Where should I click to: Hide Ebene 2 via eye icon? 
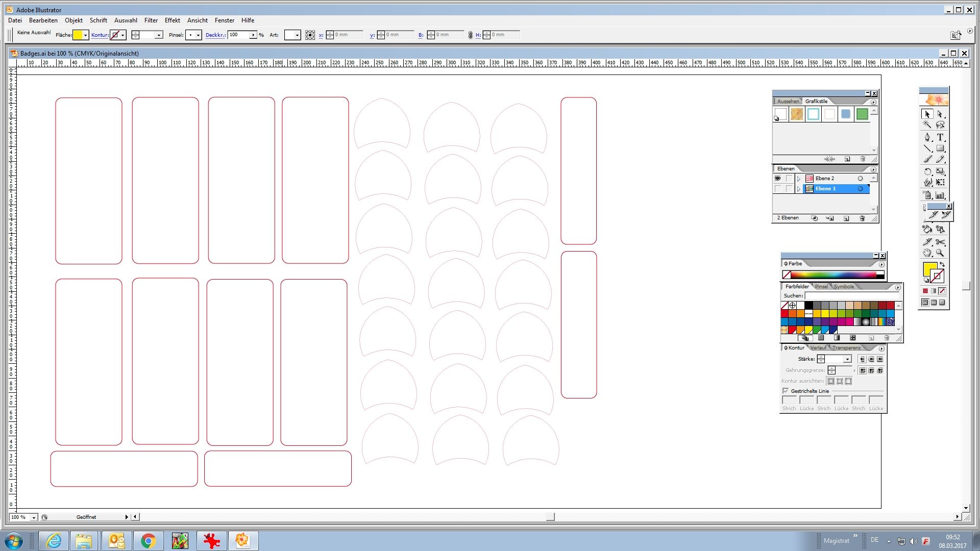pyautogui.click(x=777, y=179)
